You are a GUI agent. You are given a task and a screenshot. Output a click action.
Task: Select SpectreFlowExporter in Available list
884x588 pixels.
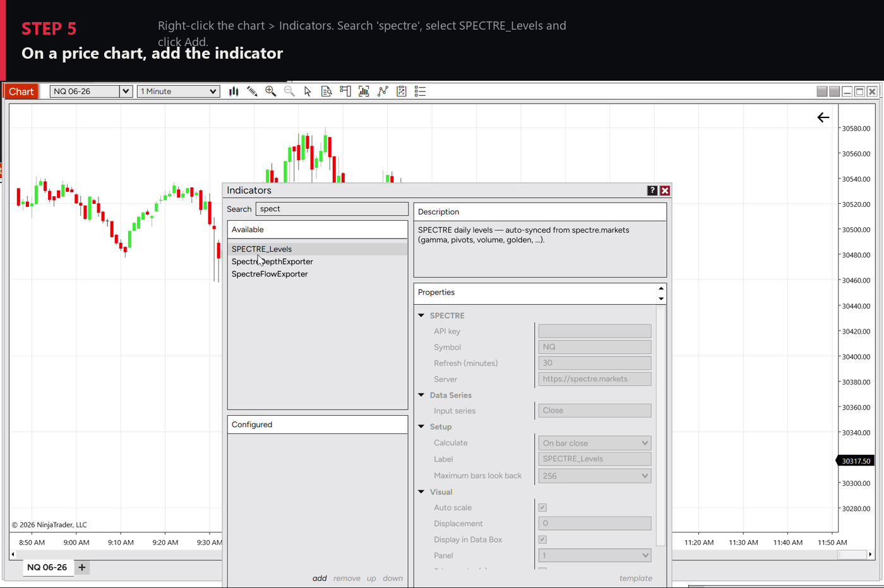318,274
